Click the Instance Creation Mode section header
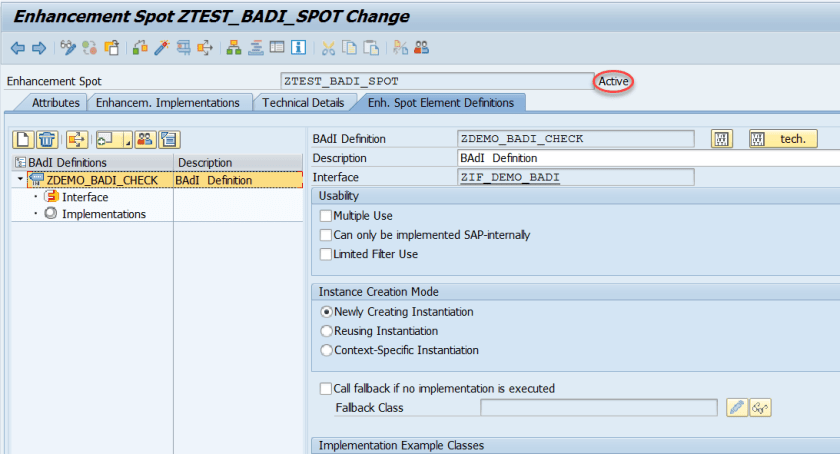 tap(575, 292)
